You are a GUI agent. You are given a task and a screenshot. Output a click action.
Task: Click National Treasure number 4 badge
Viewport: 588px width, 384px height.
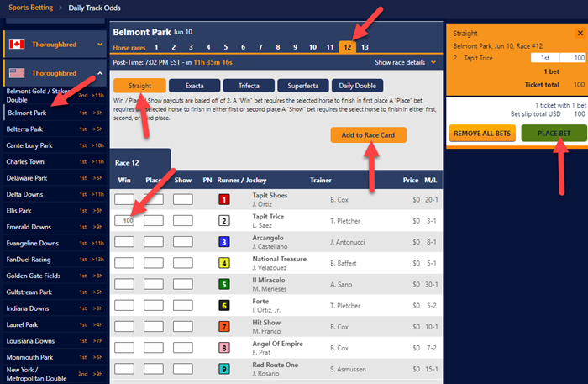(224, 263)
